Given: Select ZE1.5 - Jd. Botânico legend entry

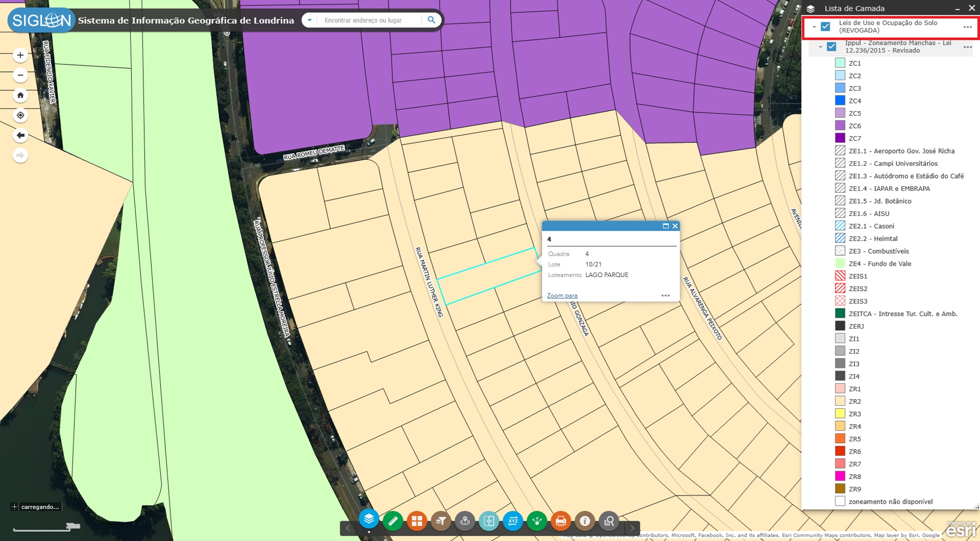Looking at the screenshot, I should (x=880, y=201).
